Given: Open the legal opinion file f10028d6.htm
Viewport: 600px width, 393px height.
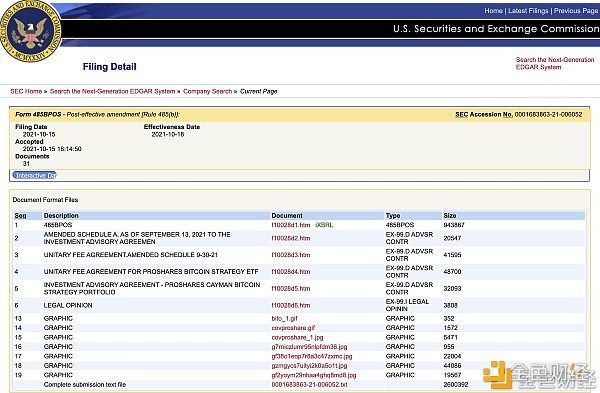Looking at the screenshot, I should [290, 305].
